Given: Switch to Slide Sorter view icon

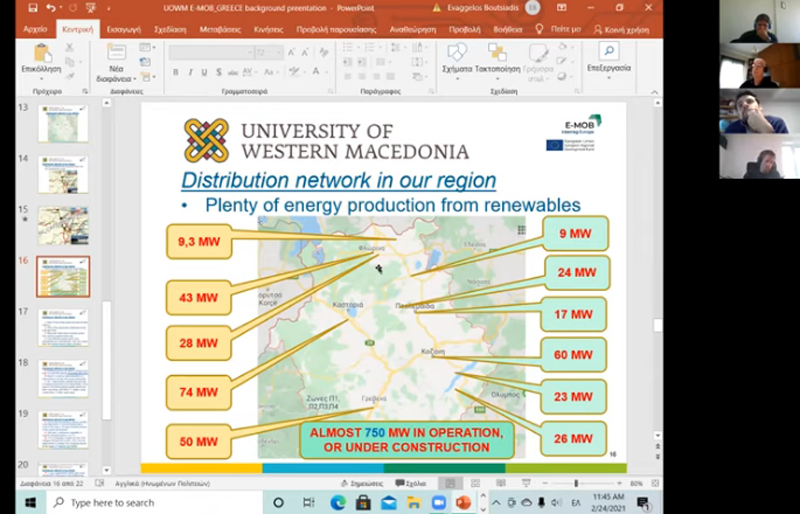Looking at the screenshot, I should (x=476, y=483).
